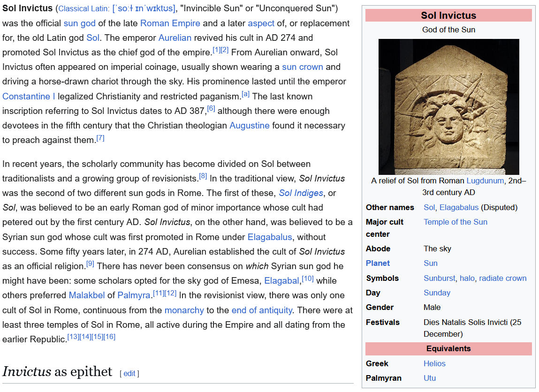Follow the 'end of antiquity' link

(x=262, y=310)
